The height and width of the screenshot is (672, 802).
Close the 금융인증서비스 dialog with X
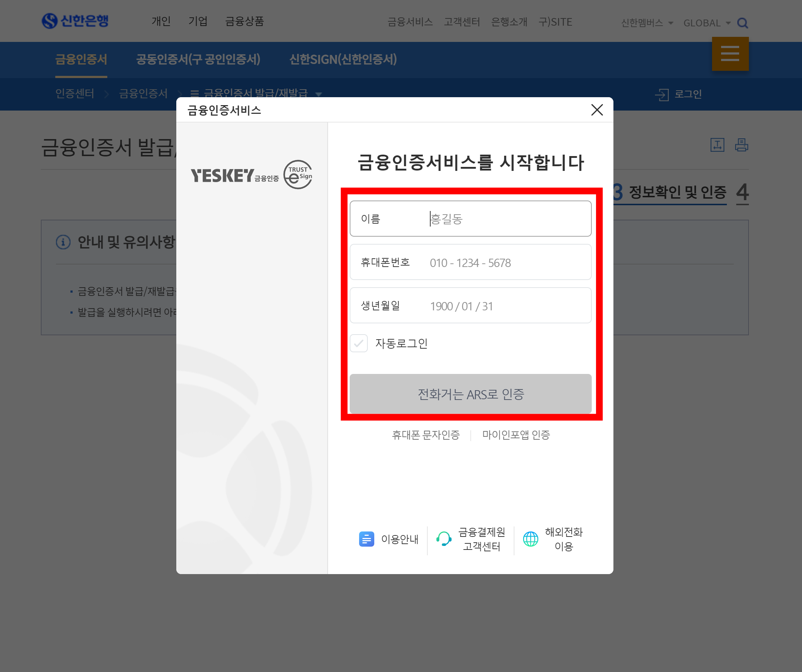point(597,110)
